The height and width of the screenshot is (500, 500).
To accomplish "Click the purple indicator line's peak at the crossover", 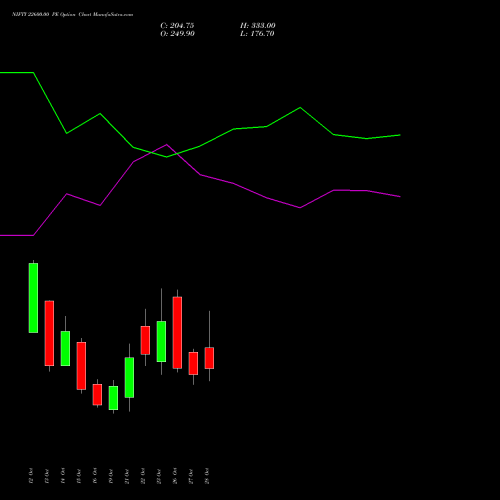I will tap(167, 145).
